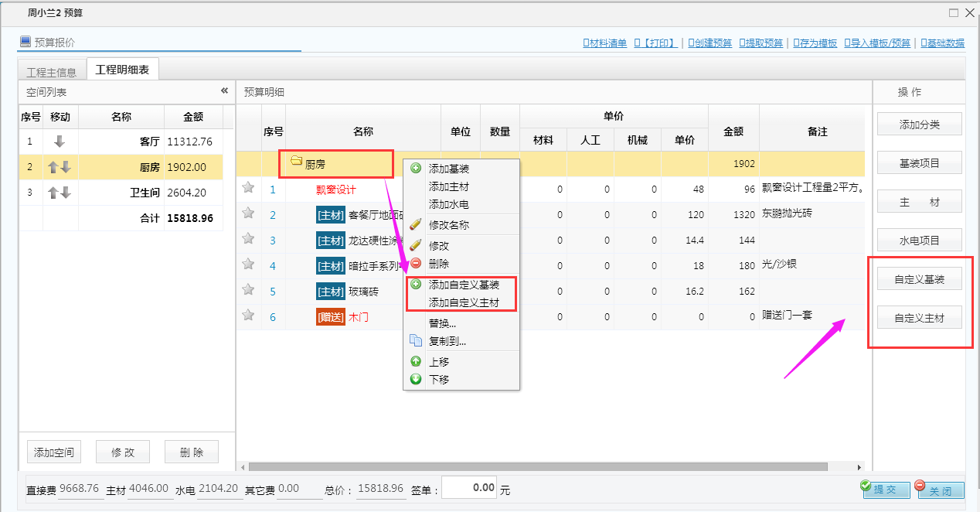Toggle the star on the 玻璃砖 row
Screen dimensions: 980x512
pos(248,289)
